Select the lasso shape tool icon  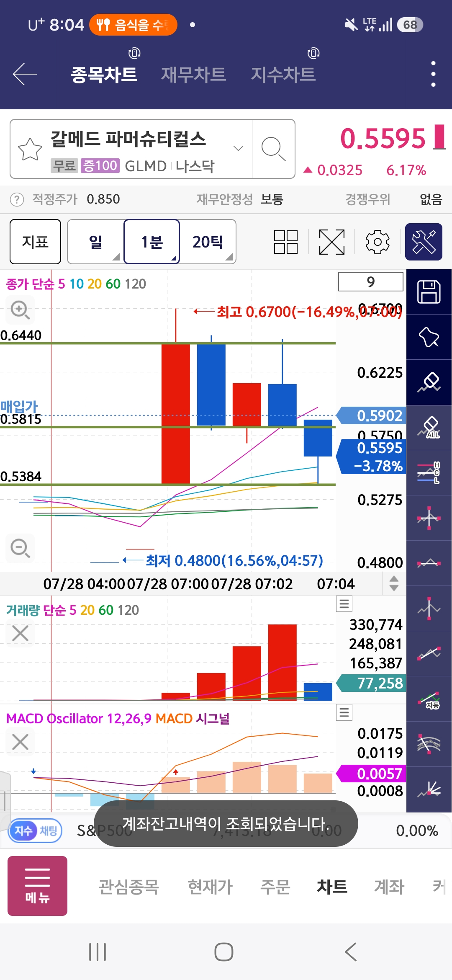click(x=429, y=337)
